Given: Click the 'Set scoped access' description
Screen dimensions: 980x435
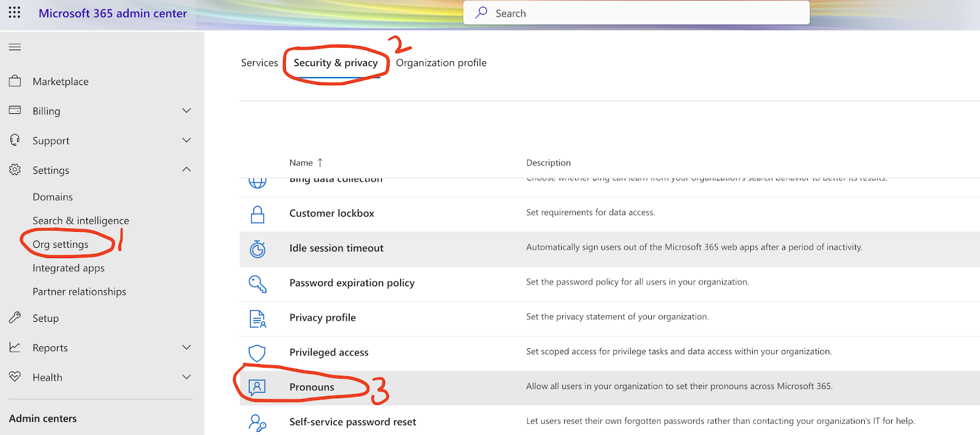Looking at the screenshot, I should click(679, 352).
